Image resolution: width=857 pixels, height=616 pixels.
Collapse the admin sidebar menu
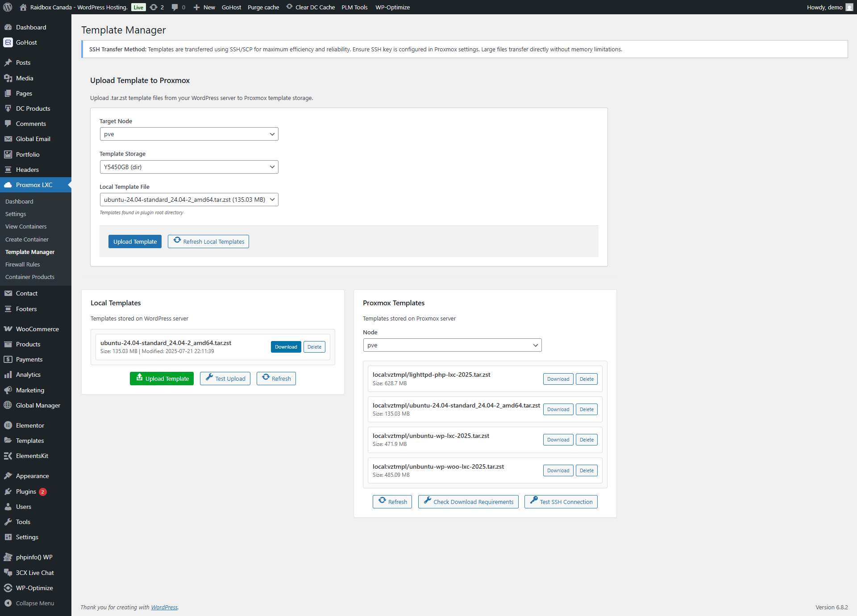(x=35, y=603)
